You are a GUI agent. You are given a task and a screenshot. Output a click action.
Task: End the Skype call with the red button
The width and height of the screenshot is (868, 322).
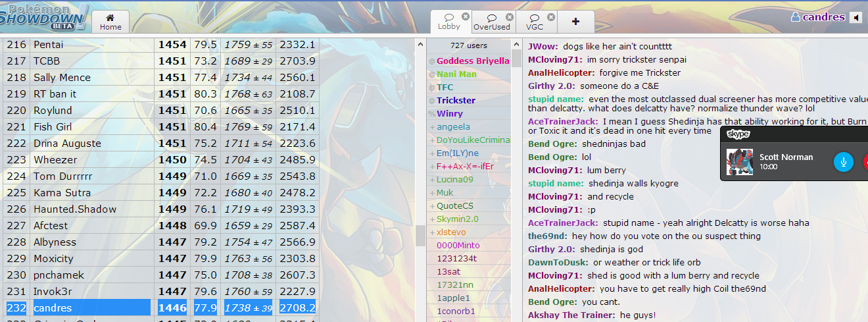[864, 161]
